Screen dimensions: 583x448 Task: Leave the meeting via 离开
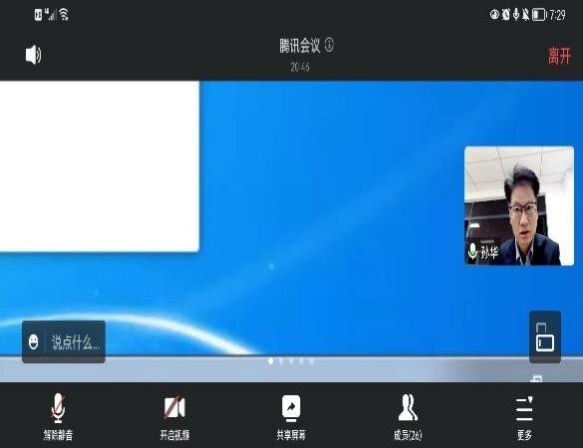(559, 56)
